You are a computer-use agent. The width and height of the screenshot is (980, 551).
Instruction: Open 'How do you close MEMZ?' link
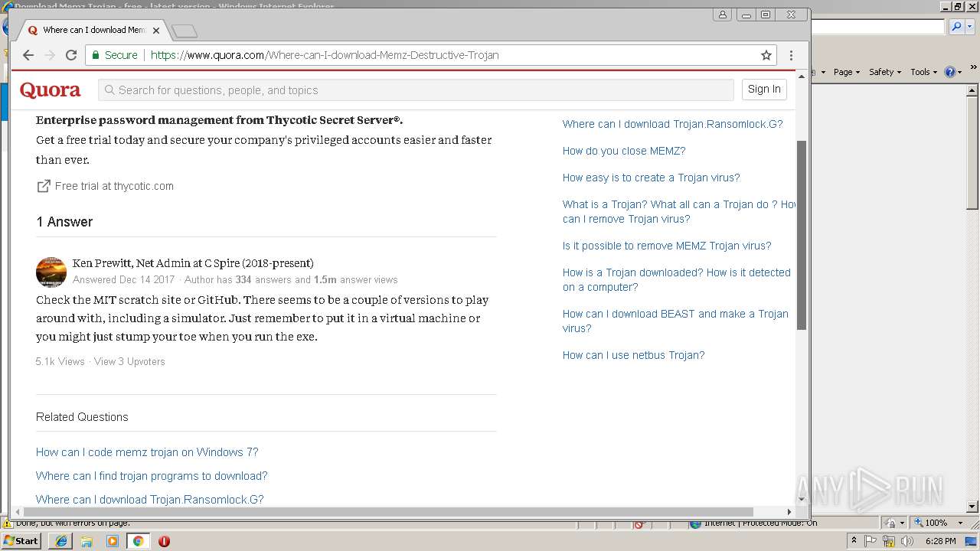(624, 151)
